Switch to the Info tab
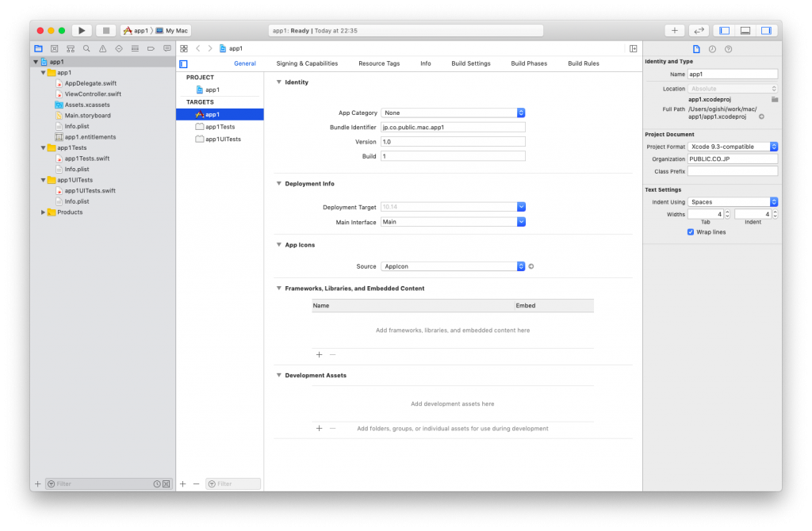 click(426, 63)
